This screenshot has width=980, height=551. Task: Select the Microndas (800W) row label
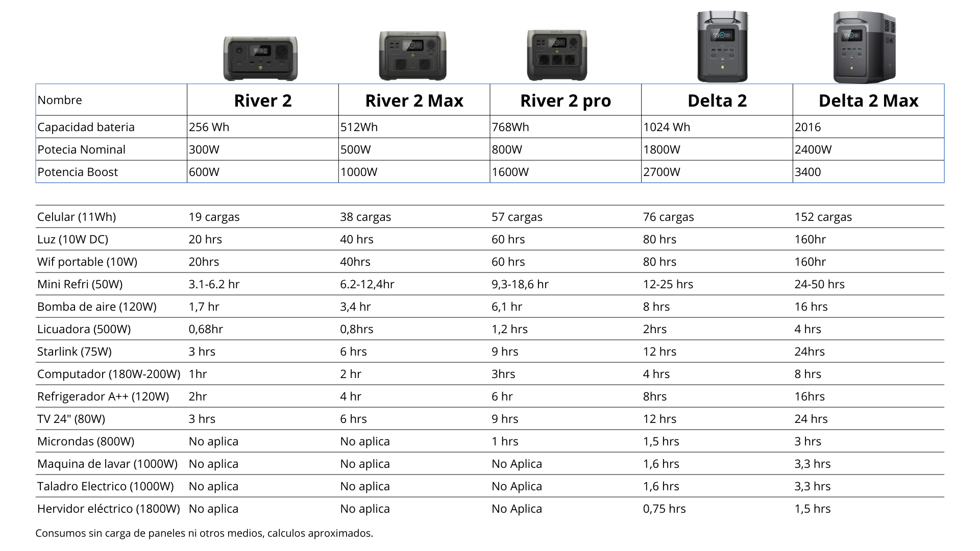86,441
